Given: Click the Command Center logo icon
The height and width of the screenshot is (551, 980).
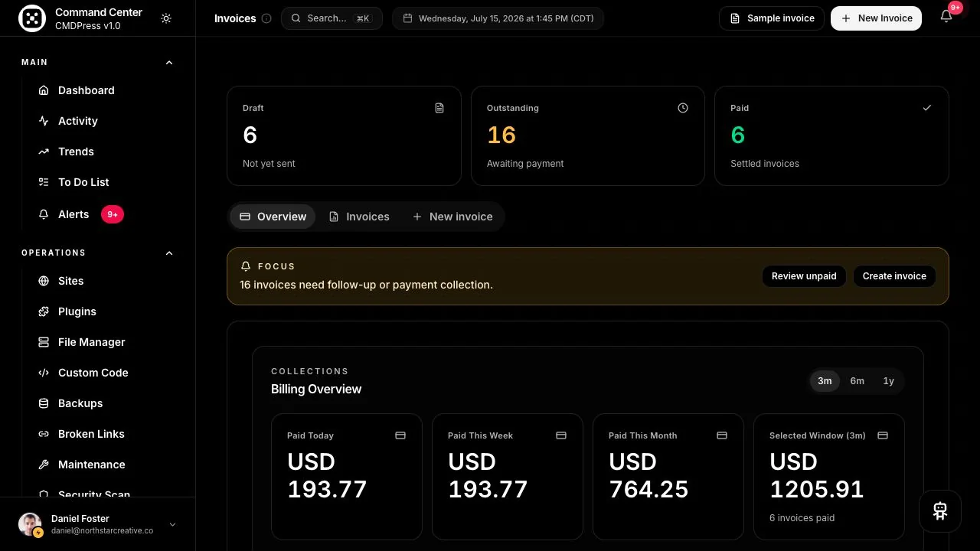Looking at the screenshot, I should [x=32, y=18].
